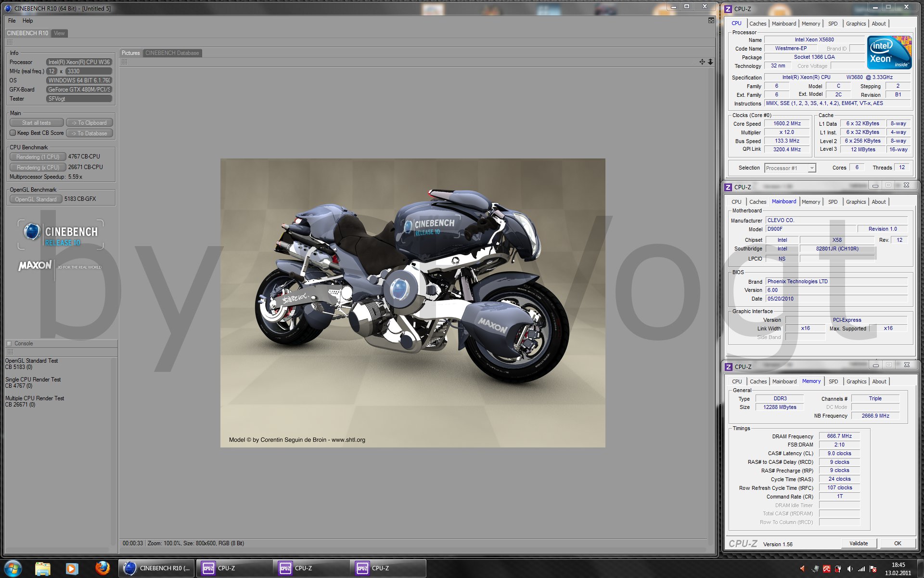This screenshot has width=924, height=578.
Task: Click the status bar zoom and size text
Action: point(196,543)
